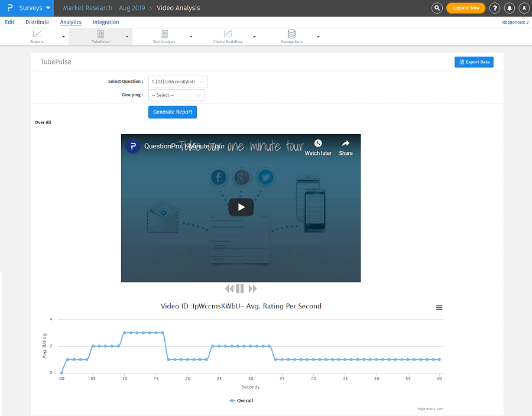Screen dimensions: 532x416
Task: Select the Text Analysis icon
Action: pyautogui.click(x=164, y=34)
